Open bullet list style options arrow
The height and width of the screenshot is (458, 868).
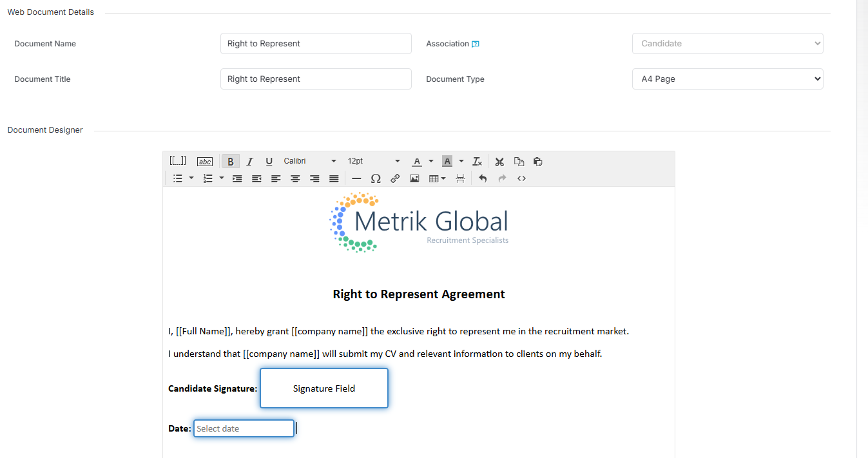(x=191, y=178)
